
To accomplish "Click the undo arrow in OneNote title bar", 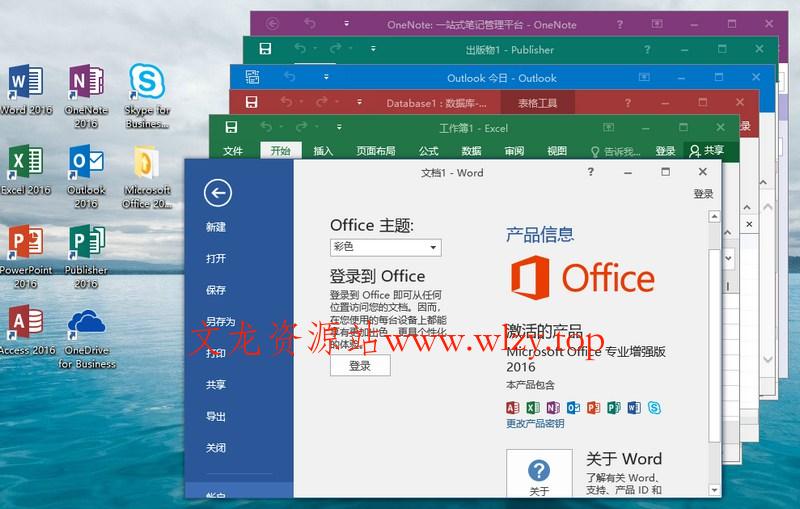I will click(310, 23).
